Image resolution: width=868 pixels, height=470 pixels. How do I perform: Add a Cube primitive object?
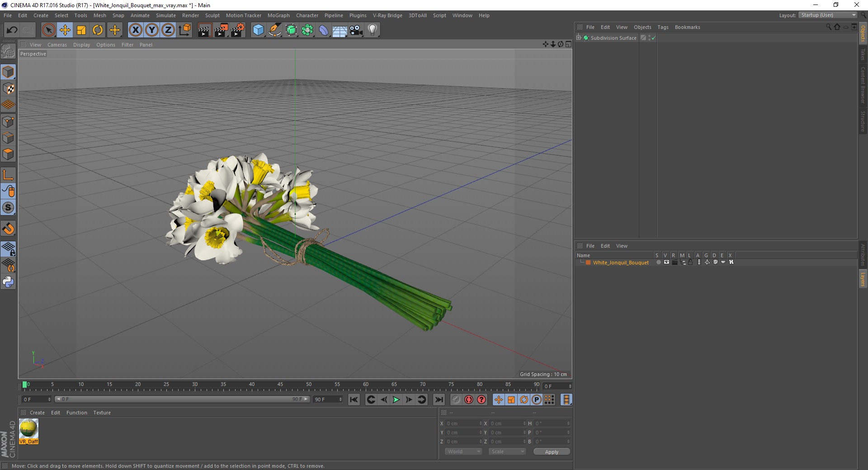pyautogui.click(x=258, y=30)
